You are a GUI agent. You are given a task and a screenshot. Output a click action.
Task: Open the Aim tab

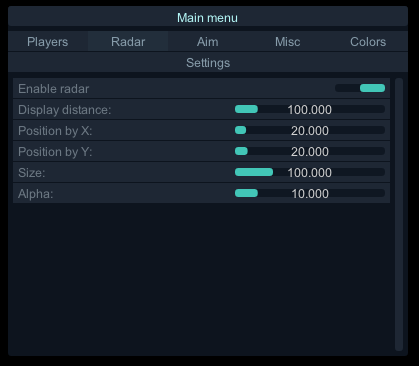pyautogui.click(x=208, y=42)
